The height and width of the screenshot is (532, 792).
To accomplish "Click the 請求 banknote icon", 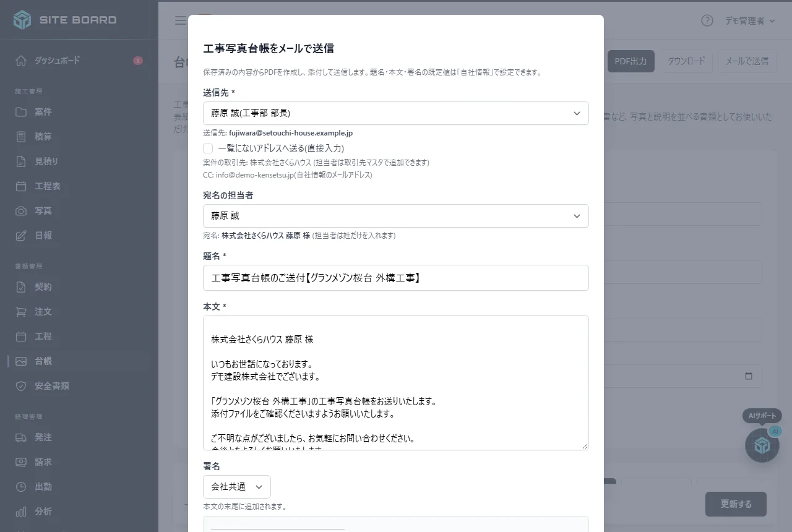I will coord(21,462).
